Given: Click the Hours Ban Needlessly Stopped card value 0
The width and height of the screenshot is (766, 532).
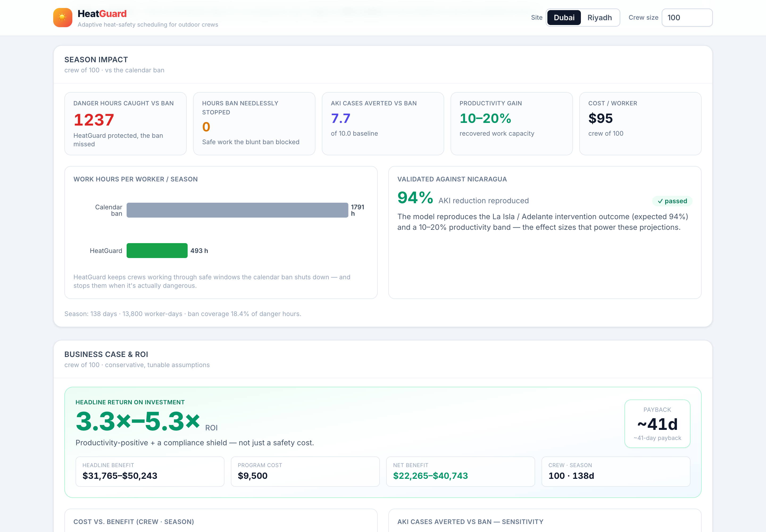Looking at the screenshot, I should point(206,127).
